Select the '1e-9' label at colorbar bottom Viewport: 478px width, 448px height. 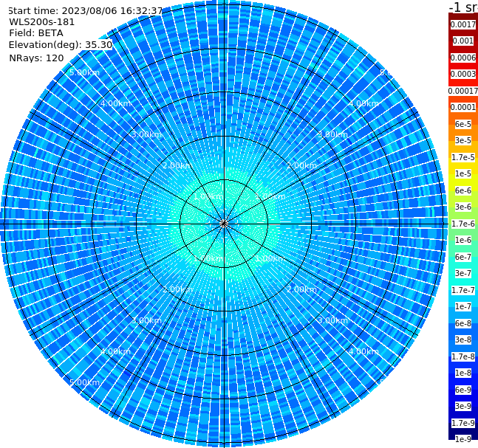coord(463,439)
